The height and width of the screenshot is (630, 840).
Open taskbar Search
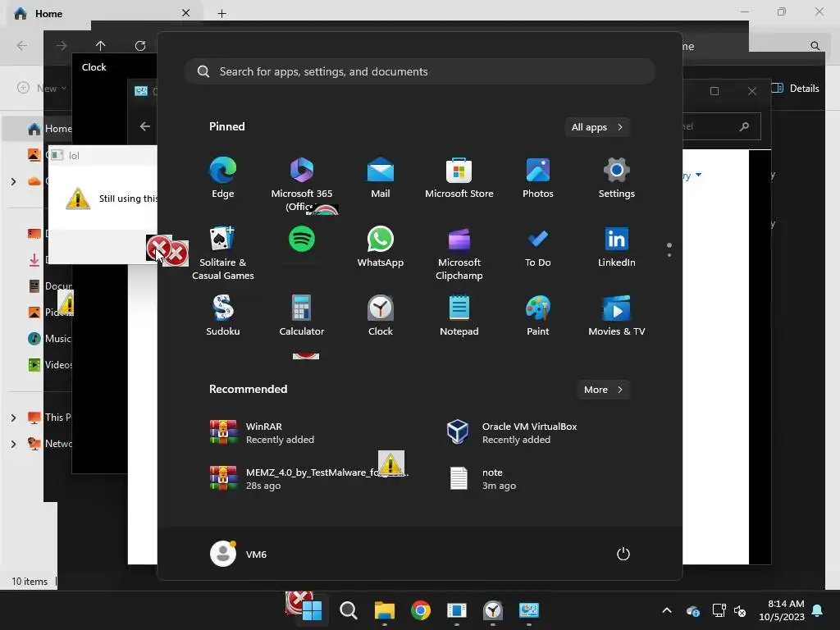click(348, 610)
